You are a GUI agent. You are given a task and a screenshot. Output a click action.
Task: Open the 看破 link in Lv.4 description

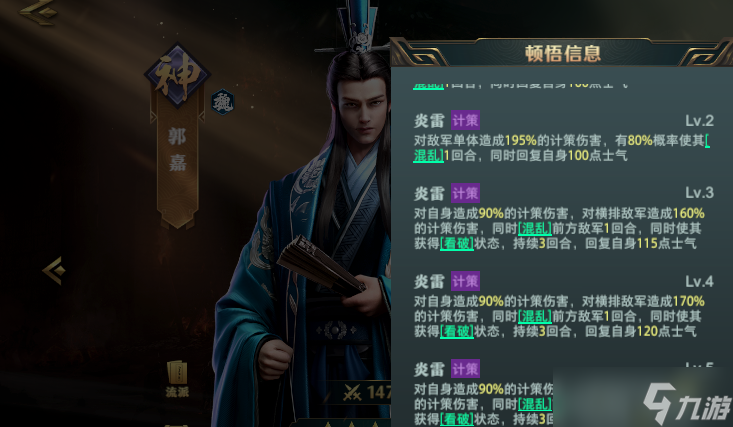(x=457, y=332)
